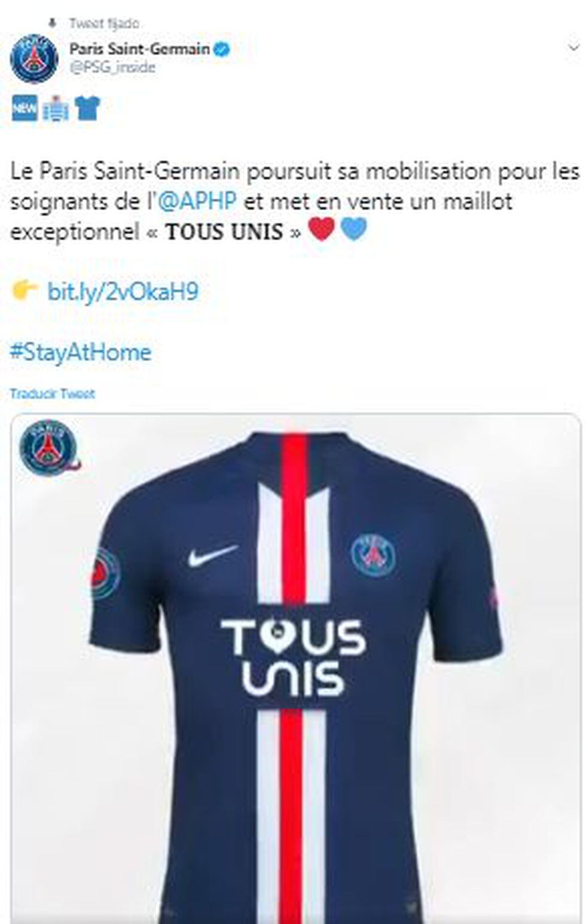Click the Tweet fijado label
Screen dimensions: 586x924
[x=104, y=23]
